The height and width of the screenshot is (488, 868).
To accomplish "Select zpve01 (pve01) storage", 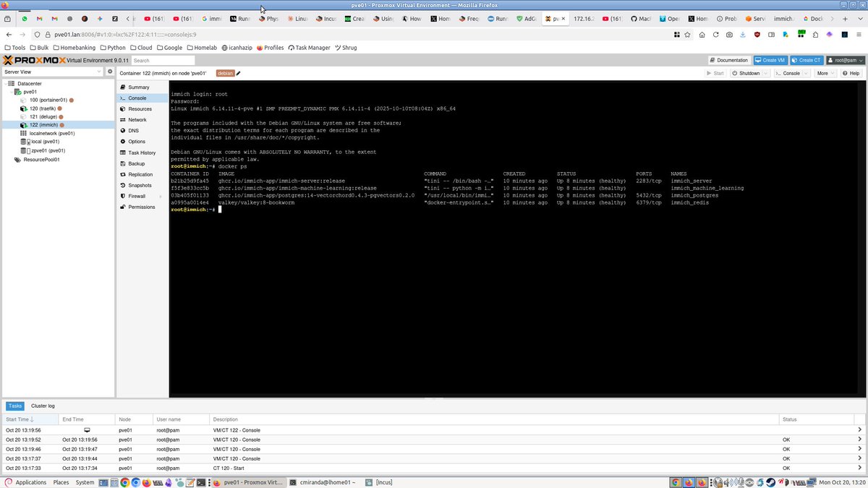I will 48,150.
